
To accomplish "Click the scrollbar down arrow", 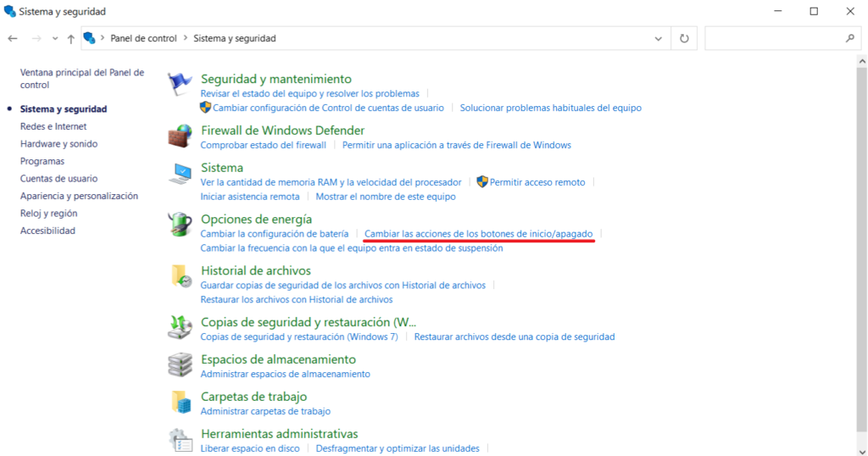I will tap(862, 450).
